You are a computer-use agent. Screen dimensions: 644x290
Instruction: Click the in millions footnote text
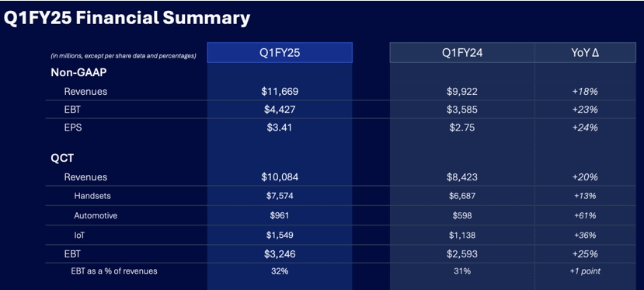pos(124,56)
